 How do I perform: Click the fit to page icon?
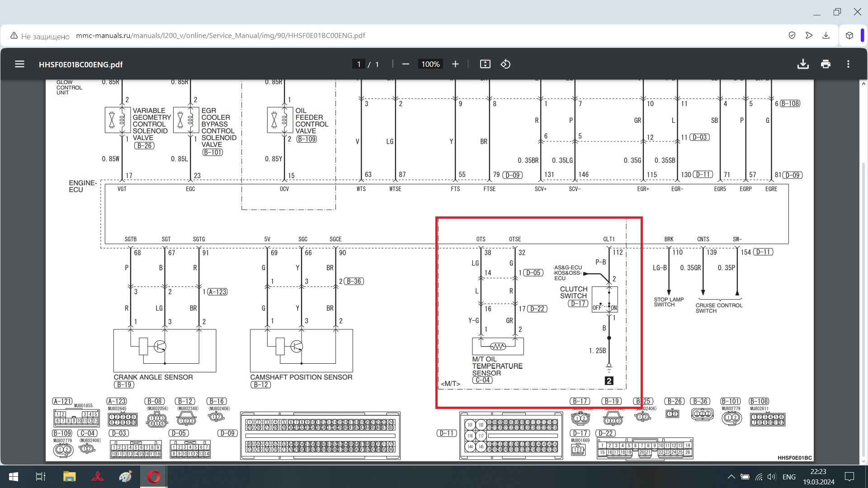485,64
